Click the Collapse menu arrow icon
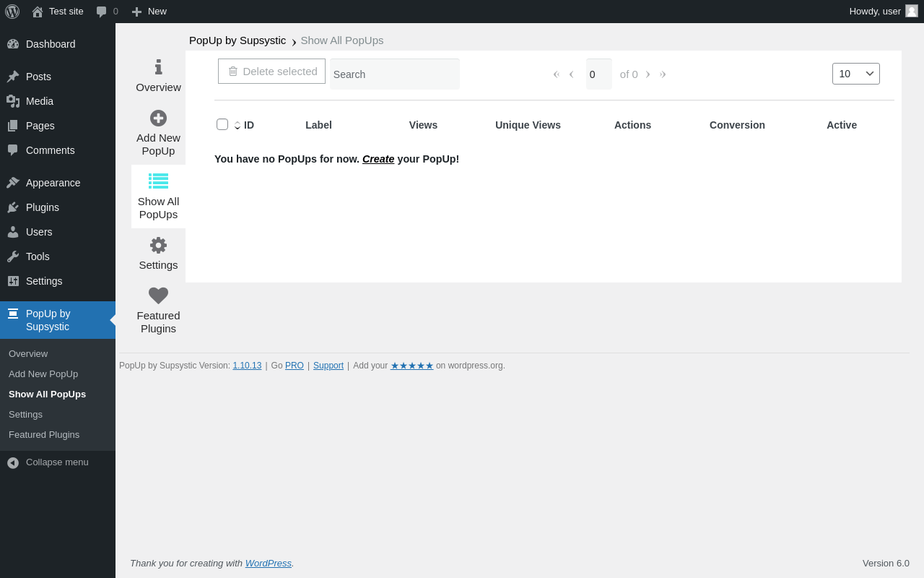 click(x=13, y=462)
